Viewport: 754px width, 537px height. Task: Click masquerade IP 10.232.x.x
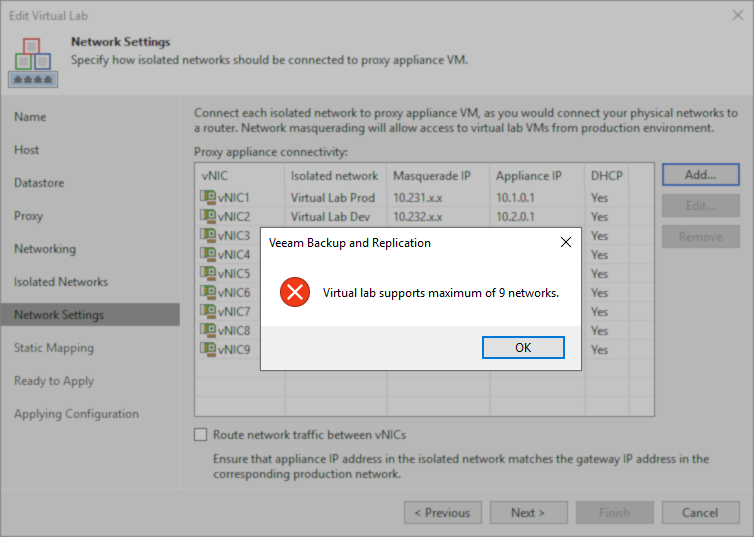[417, 217]
